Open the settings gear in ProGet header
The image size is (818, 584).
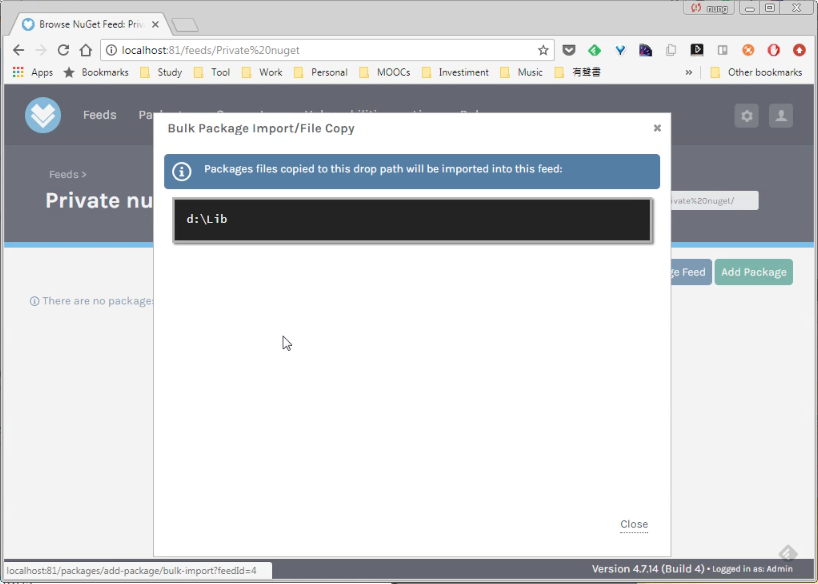(747, 115)
